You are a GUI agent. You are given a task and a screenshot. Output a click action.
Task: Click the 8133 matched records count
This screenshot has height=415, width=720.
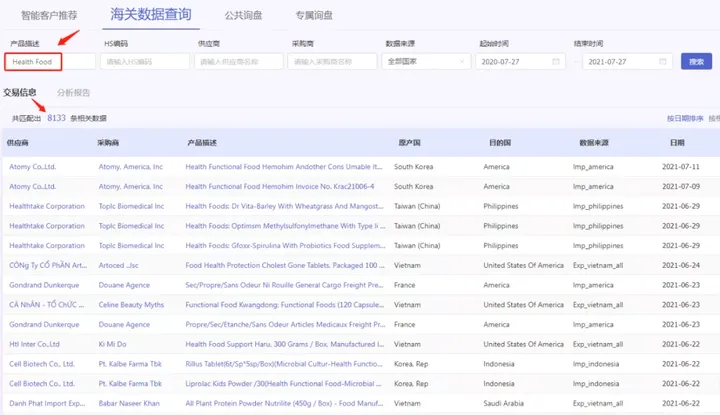pos(56,118)
